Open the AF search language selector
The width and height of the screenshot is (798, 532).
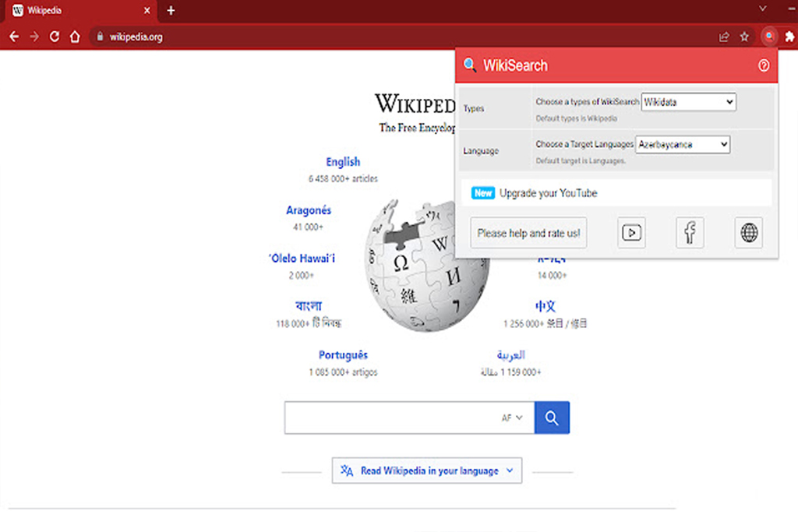[x=512, y=417]
